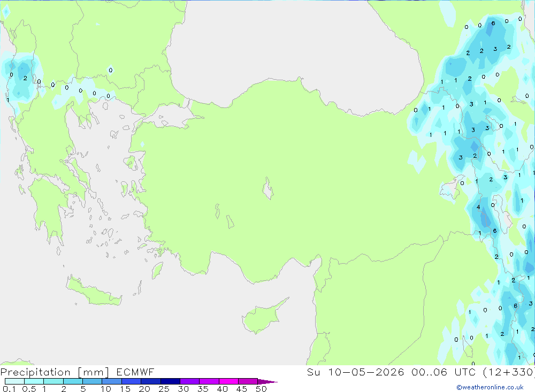Select the 1–2 mm legend color
Viewport: 535px width, 392px height.
(x=53, y=381)
